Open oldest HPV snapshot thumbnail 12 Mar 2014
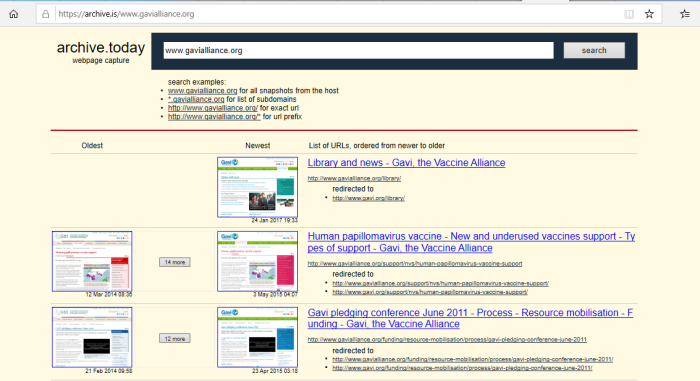This screenshot has width=700, height=381. (92, 261)
